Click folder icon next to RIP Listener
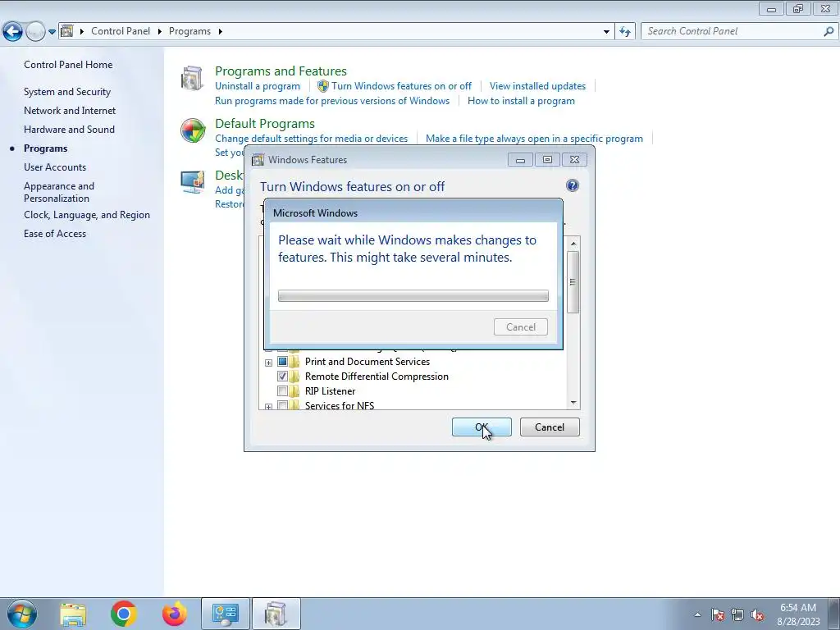 point(294,391)
